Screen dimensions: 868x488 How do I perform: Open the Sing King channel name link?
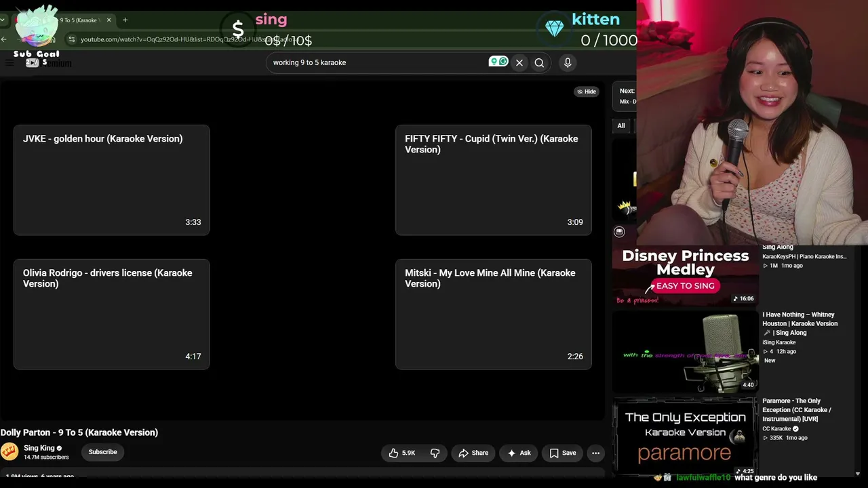[39, 448]
